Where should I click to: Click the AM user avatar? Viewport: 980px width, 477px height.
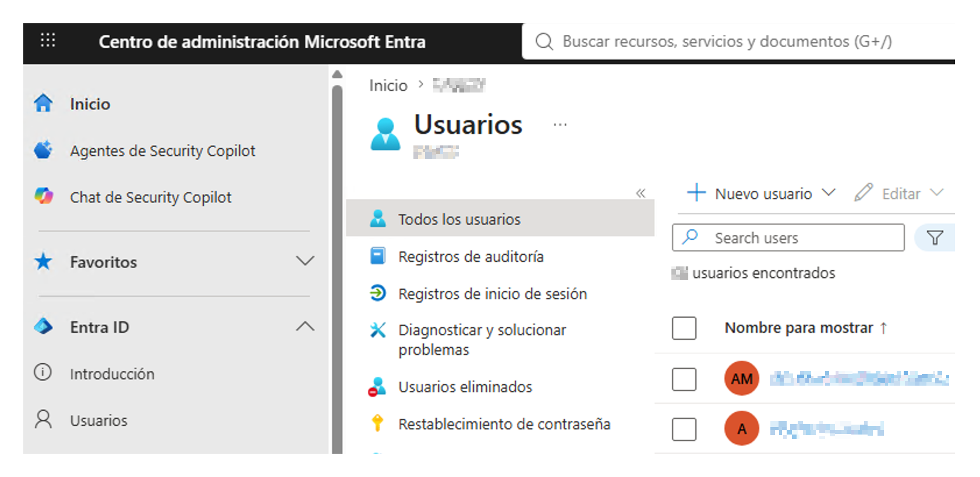741,378
